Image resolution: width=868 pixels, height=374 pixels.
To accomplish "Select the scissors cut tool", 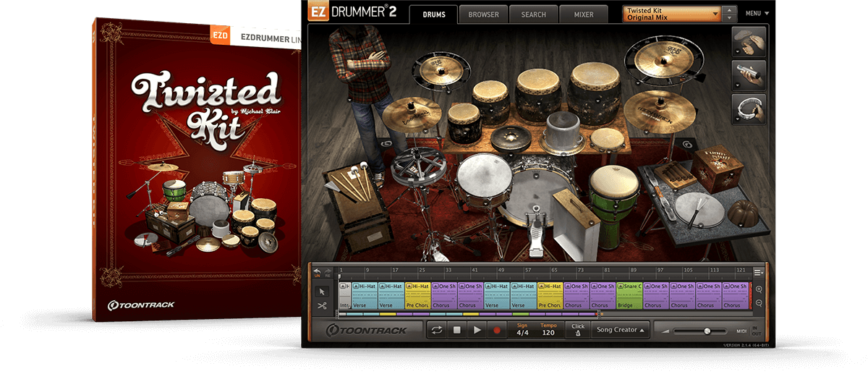I will [323, 306].
